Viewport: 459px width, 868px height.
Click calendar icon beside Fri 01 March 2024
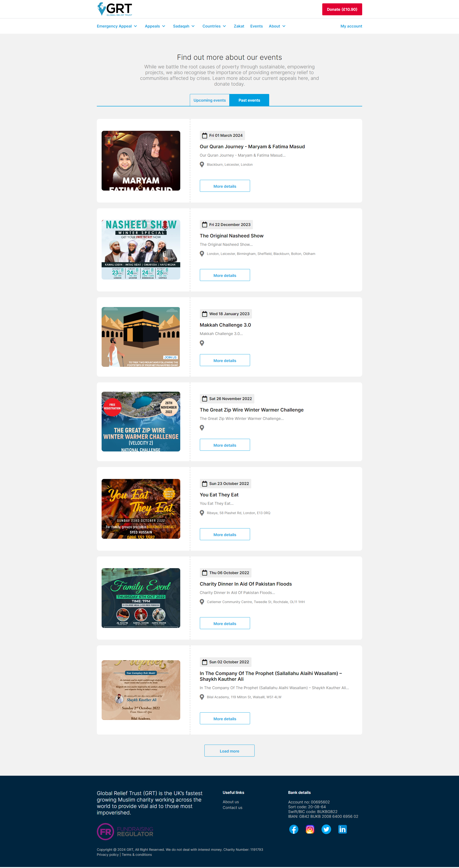[x=204, y=135]
